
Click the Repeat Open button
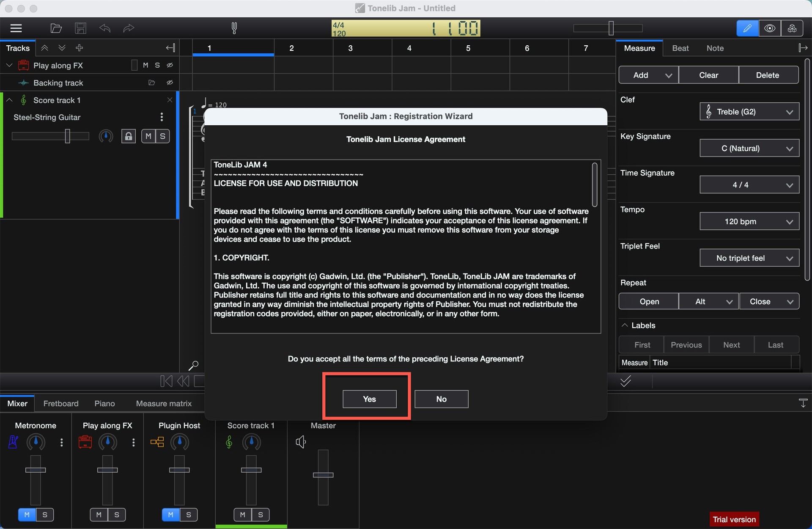649,301
